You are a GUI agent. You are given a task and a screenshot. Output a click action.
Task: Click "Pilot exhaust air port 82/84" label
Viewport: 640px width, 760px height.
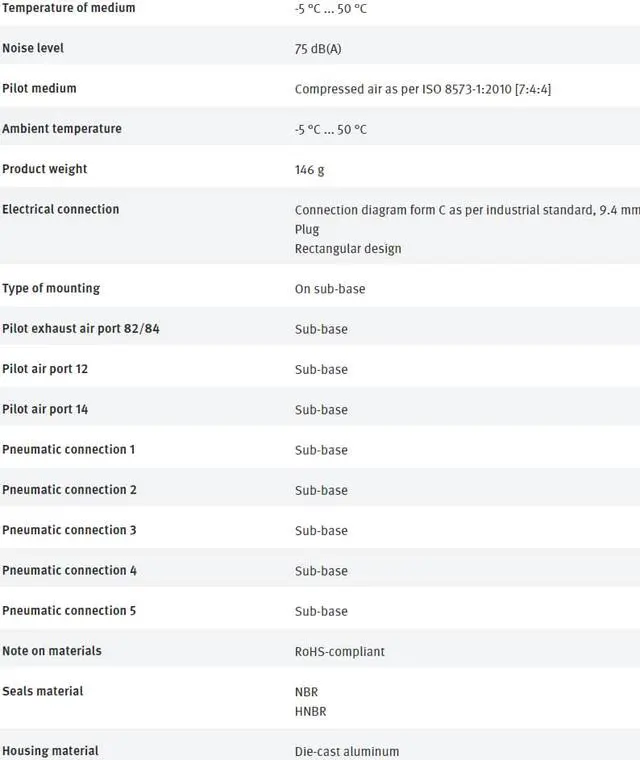pos(80,328)
